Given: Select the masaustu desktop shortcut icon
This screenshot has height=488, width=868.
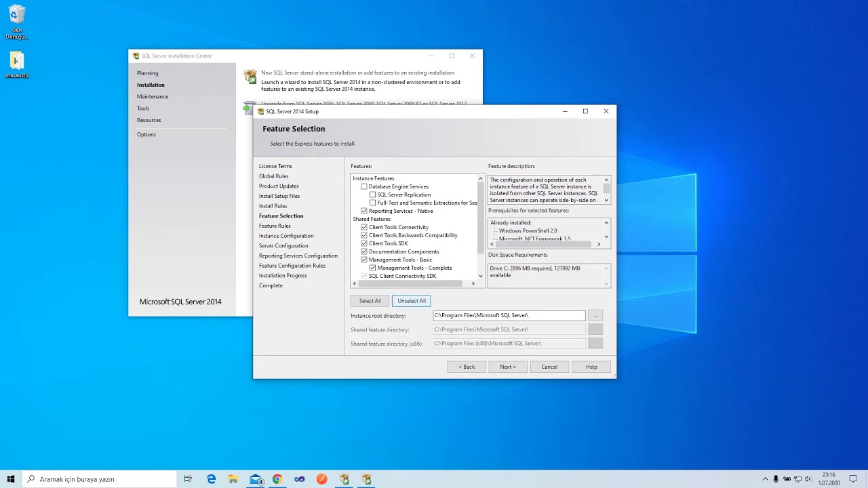Looking at the screenshot, I should (x=17, y=65).
